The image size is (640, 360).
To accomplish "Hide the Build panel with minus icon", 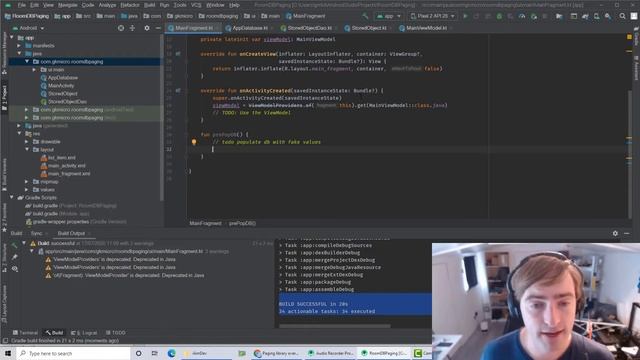I will 627,233.
